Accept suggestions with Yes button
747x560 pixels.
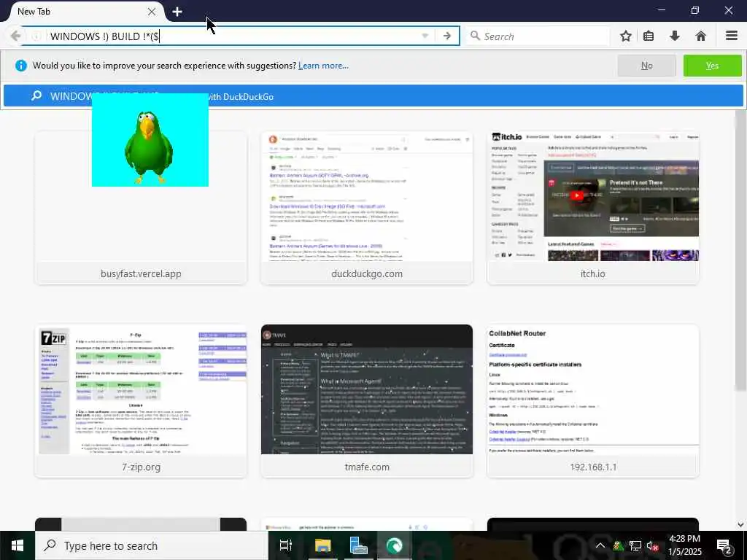click(712, 66)
